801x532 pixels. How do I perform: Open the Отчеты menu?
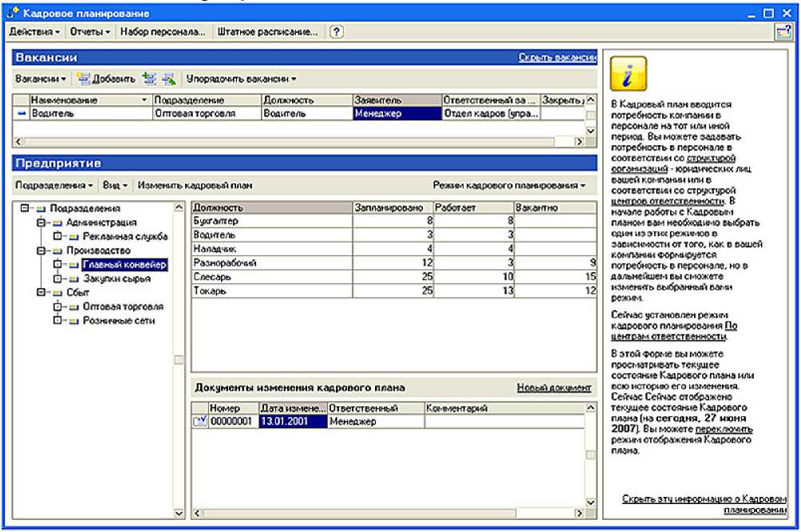tap(90, 32)
